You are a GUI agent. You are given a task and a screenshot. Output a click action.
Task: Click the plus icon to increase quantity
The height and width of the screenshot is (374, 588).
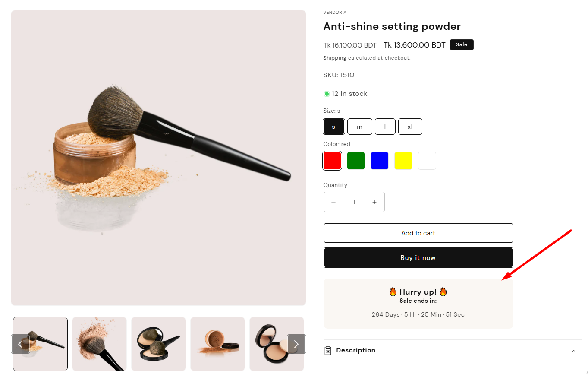coord(374,202)
